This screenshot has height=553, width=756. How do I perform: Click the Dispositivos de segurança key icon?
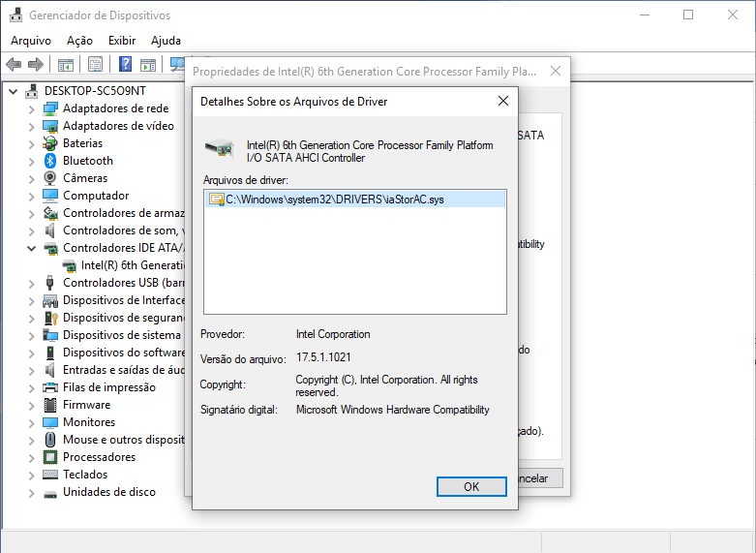coord(50,318)
